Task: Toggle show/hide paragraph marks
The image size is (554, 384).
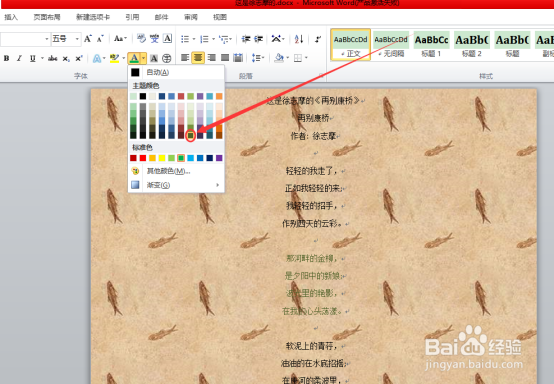Action: [318, 39]
